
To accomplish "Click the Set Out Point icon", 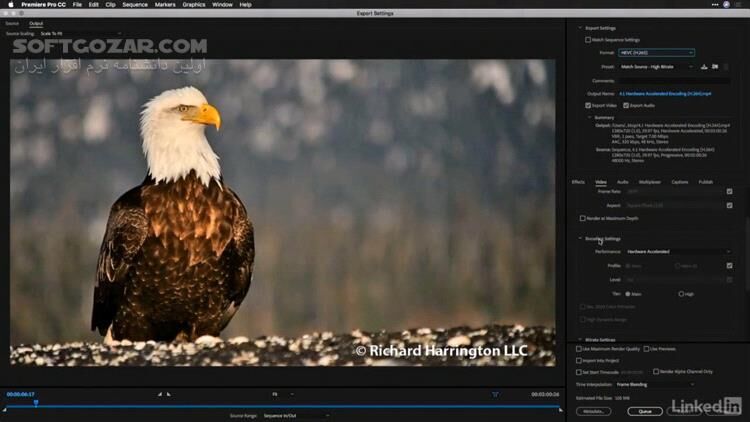I will (x=168, y=394).
